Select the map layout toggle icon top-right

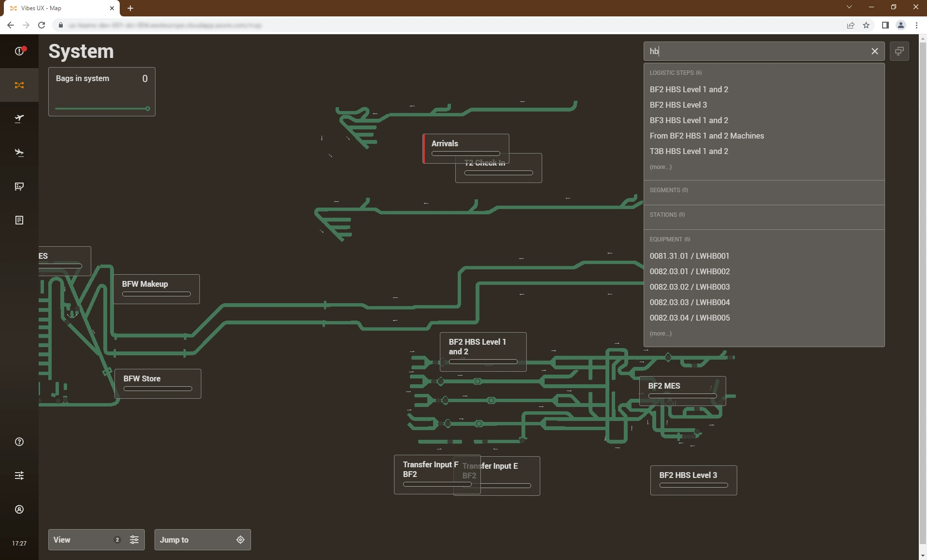click(x=900, y=51)
